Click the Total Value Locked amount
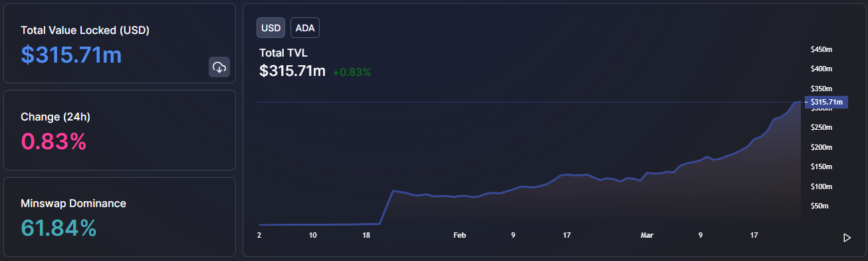868x261 pixels. tap(71, 55)
